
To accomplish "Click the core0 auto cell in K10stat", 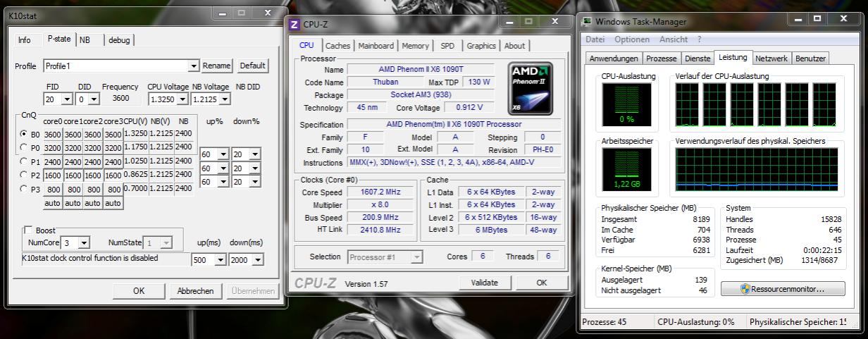I will pyautogui.click(x=52, y=203).
